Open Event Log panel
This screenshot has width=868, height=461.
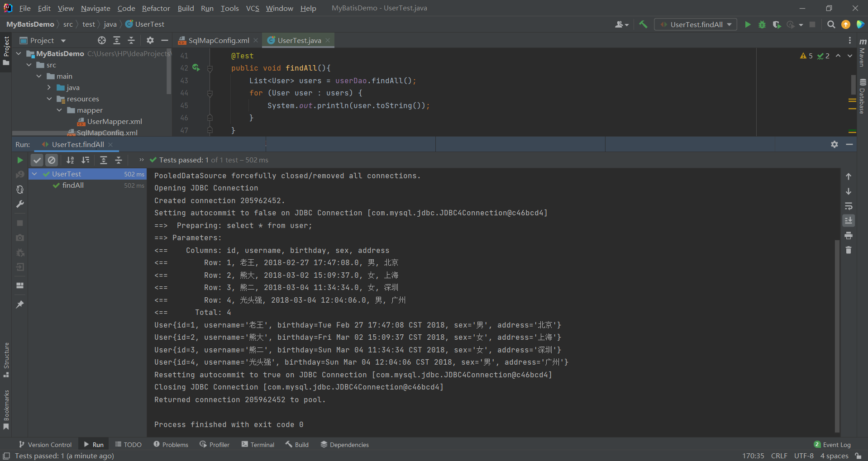(832, 445)
